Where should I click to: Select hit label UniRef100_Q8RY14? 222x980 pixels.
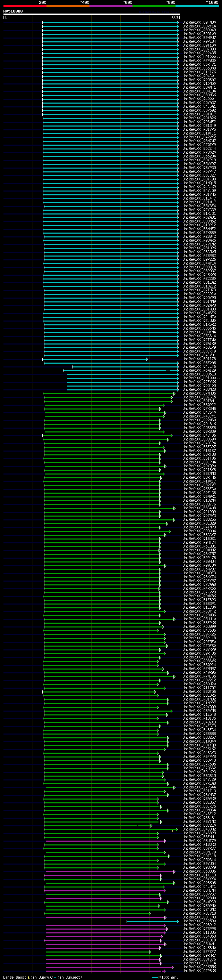(x=199, y=26)
